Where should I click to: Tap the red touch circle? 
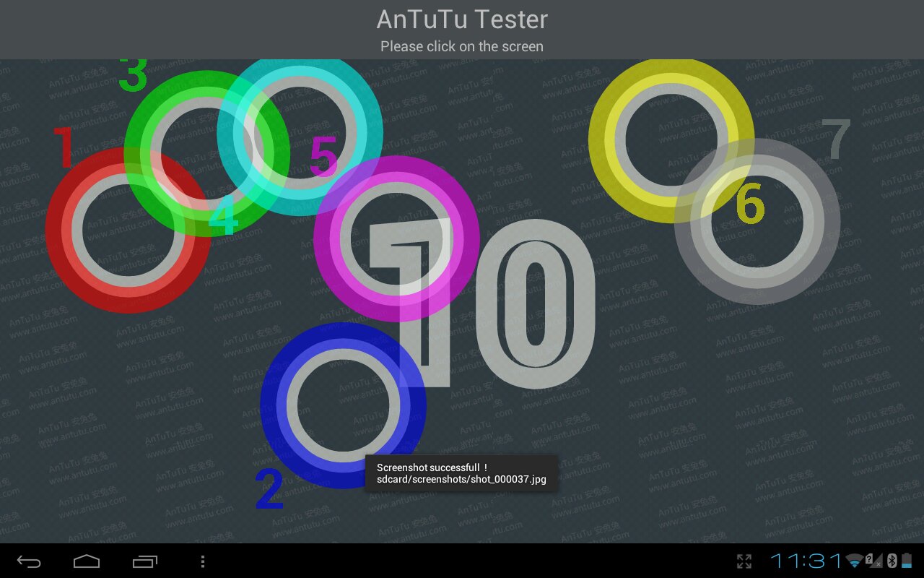pos(128,230)
